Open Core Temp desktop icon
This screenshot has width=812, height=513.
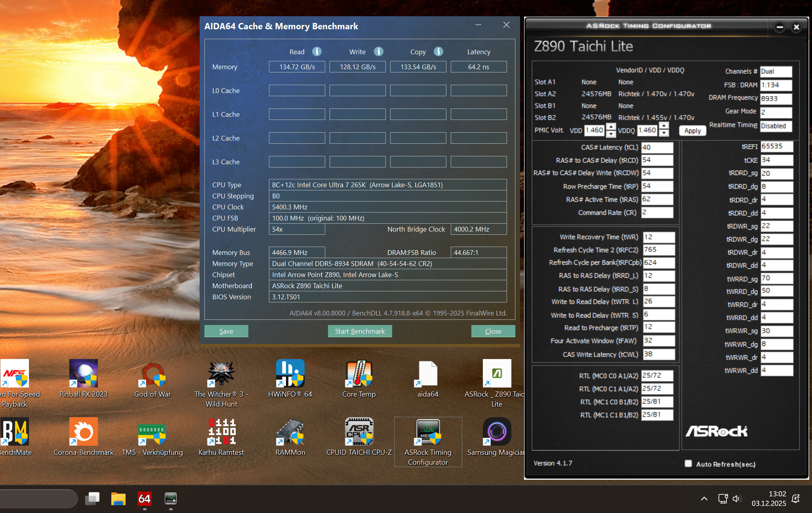point(359,374)
